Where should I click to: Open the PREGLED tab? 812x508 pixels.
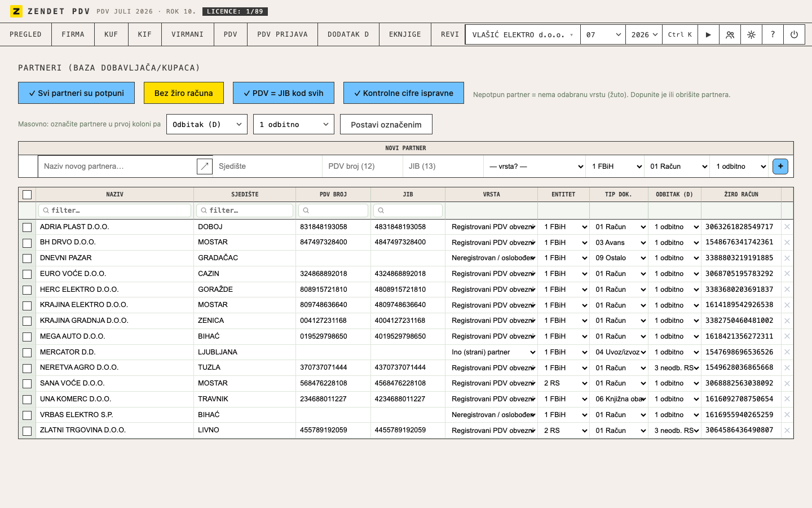pyautogui.click(x=25, y=34)
